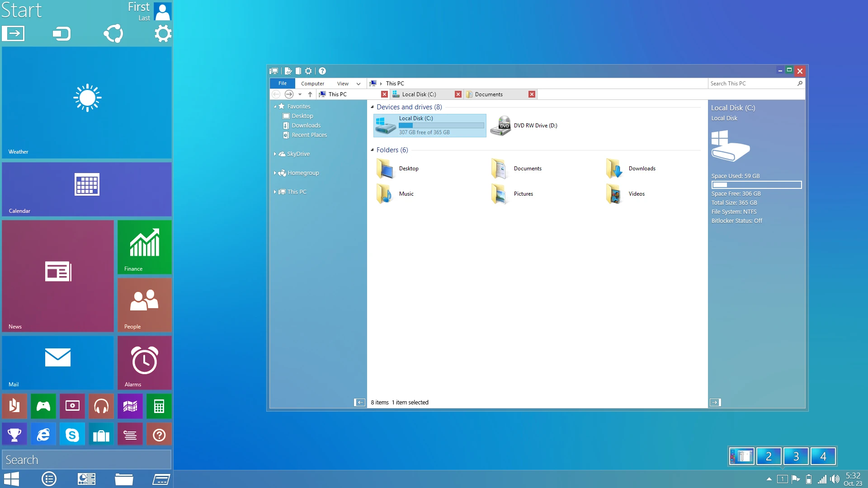Select Recent Places in the sidebar
This screenshot has height=488, width=868.
[x=309, y=135]
